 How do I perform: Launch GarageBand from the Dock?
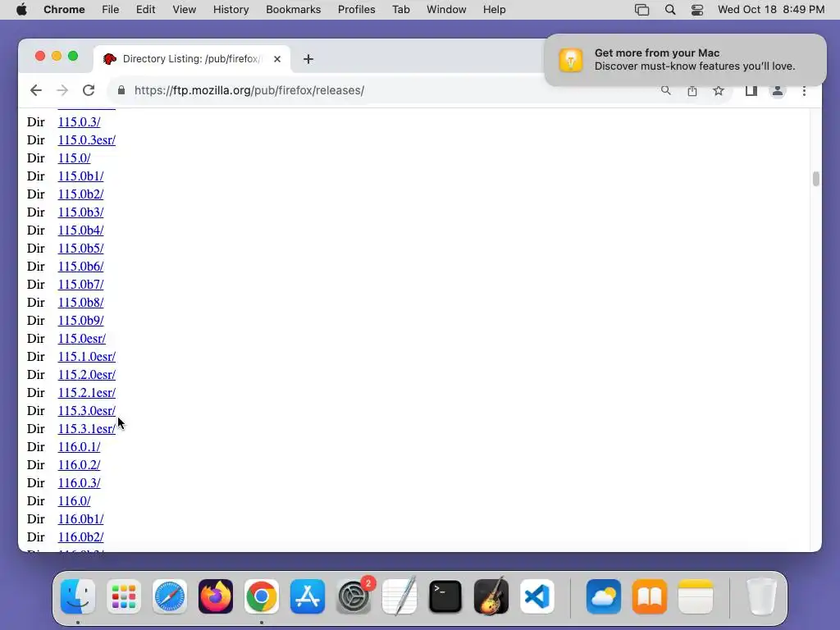491,596
